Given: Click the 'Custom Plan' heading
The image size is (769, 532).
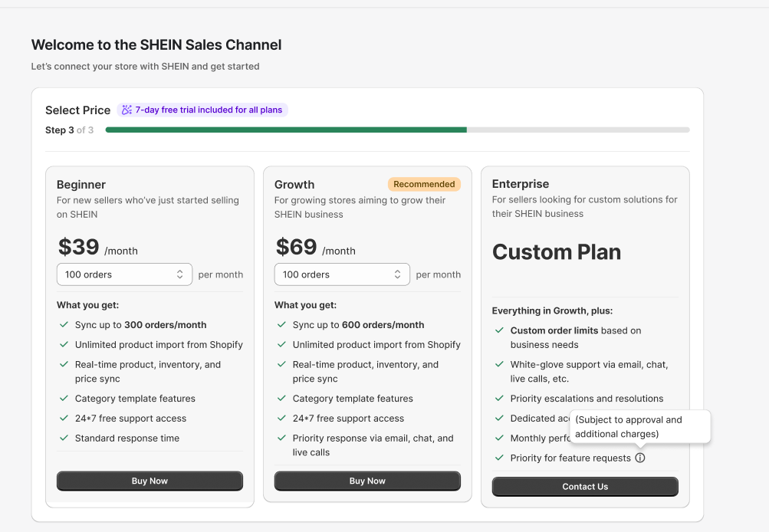Looking at the screenshot, I should point(557,252).
